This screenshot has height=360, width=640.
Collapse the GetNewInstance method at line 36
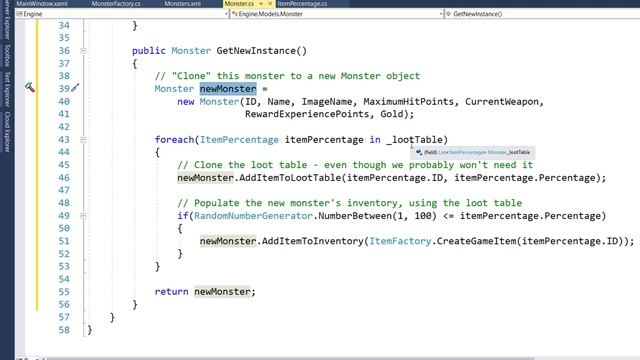coord(83,51)
